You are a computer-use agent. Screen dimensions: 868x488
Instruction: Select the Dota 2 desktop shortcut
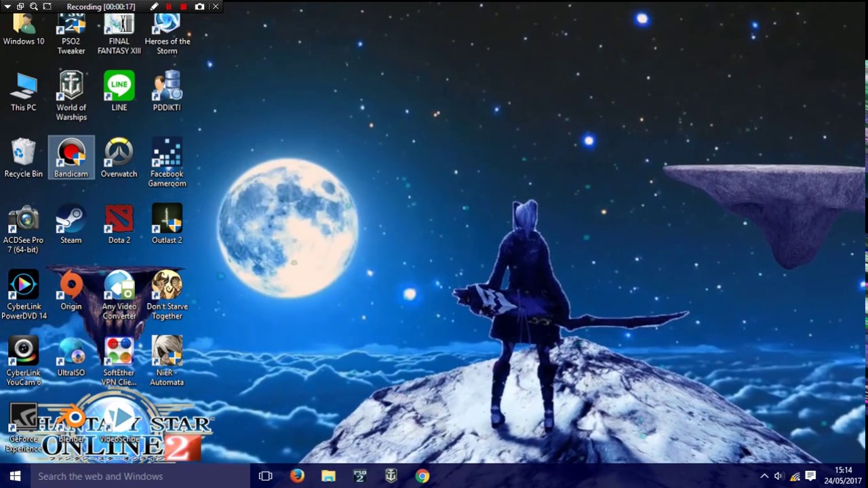(x=119, y=224)
